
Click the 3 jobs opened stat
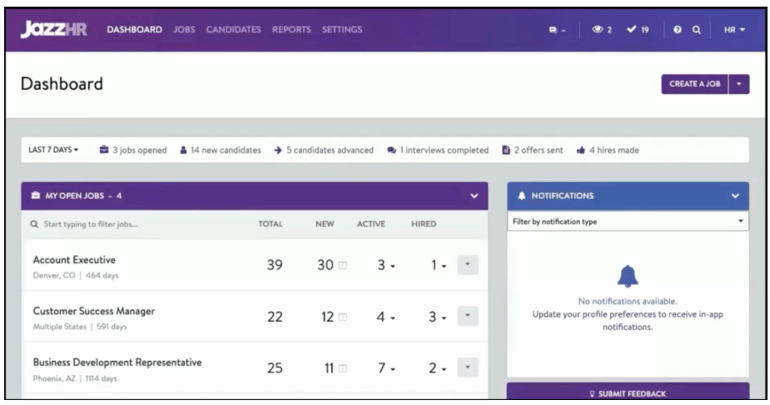[x=133, y=150]
